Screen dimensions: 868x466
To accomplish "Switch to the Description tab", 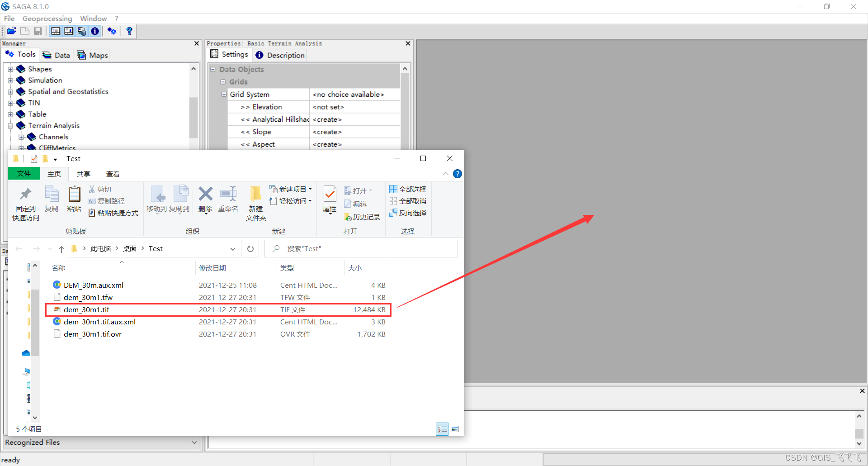I will pos(280,55).
